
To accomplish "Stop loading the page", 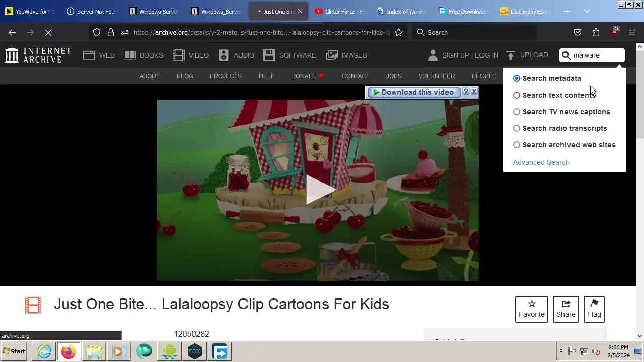I will coord(48,32).
